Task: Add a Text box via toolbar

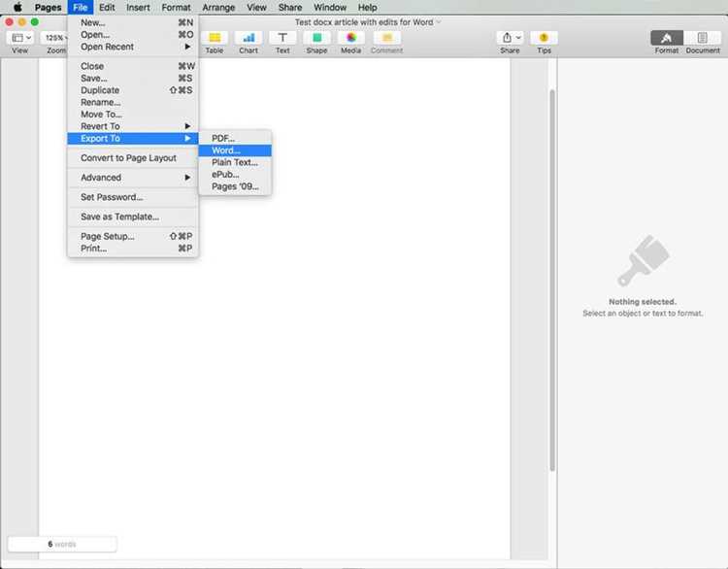Action: click(x=282, y=38)
